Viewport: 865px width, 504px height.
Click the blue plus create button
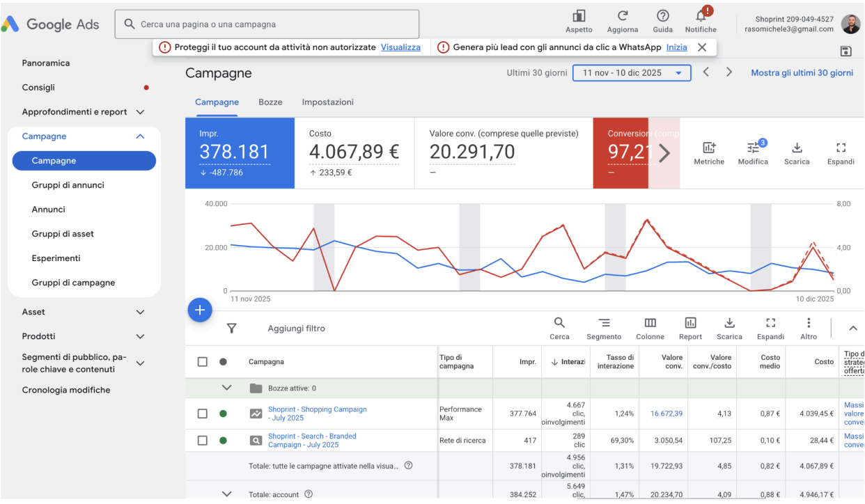200,310
